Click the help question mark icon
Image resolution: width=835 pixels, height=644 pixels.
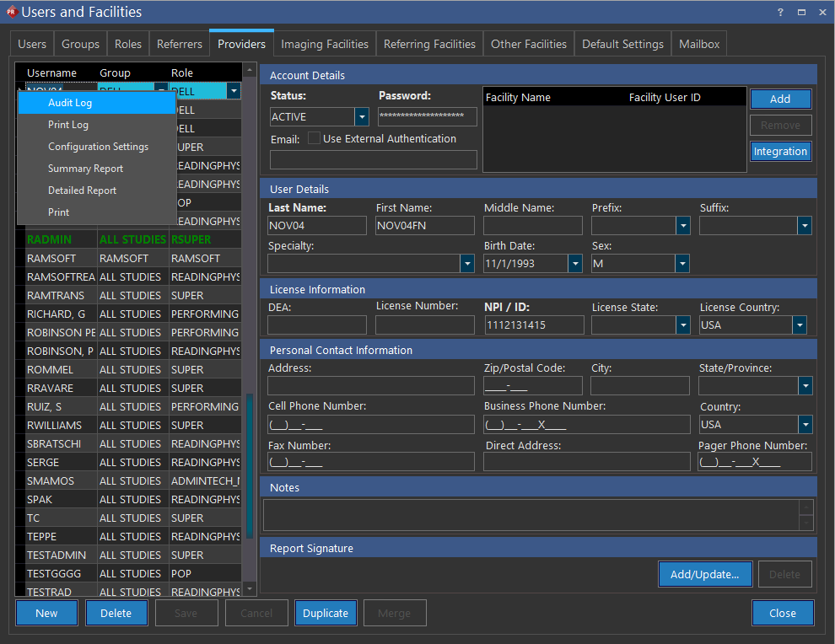780,12
